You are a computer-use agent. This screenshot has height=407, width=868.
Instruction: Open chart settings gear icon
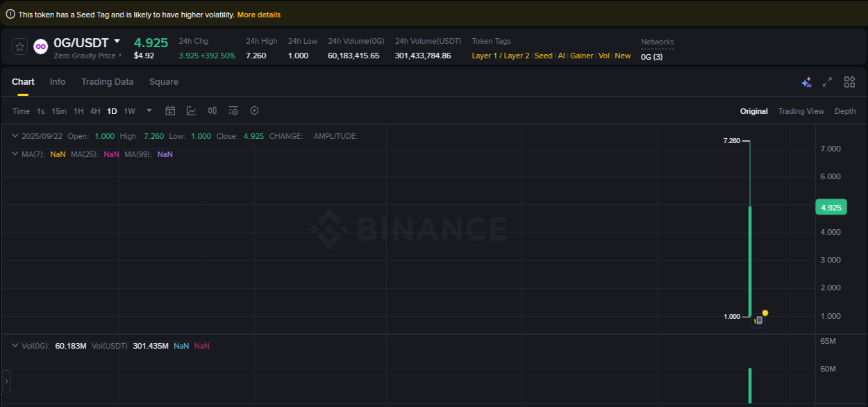254,110
